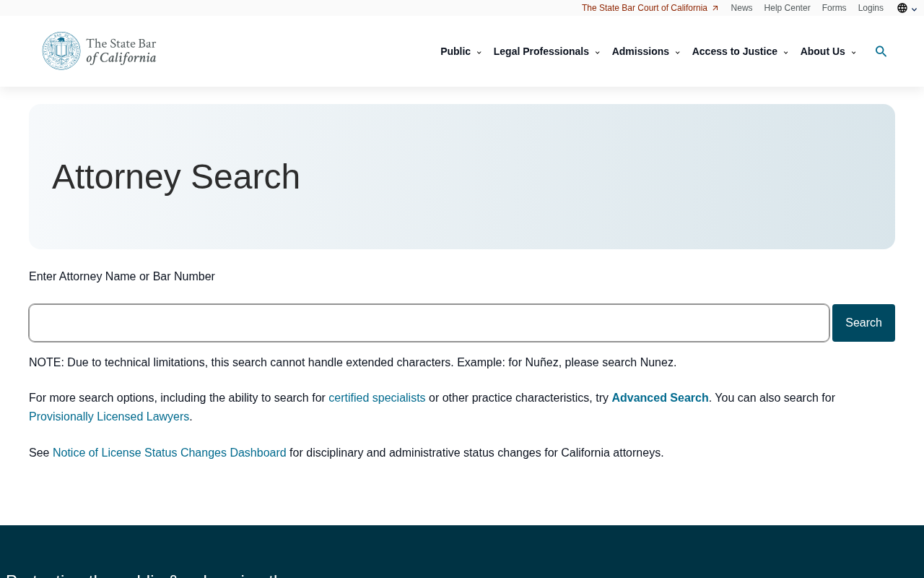
Task: Open the News link in top bar
Action: coord(741,8)
